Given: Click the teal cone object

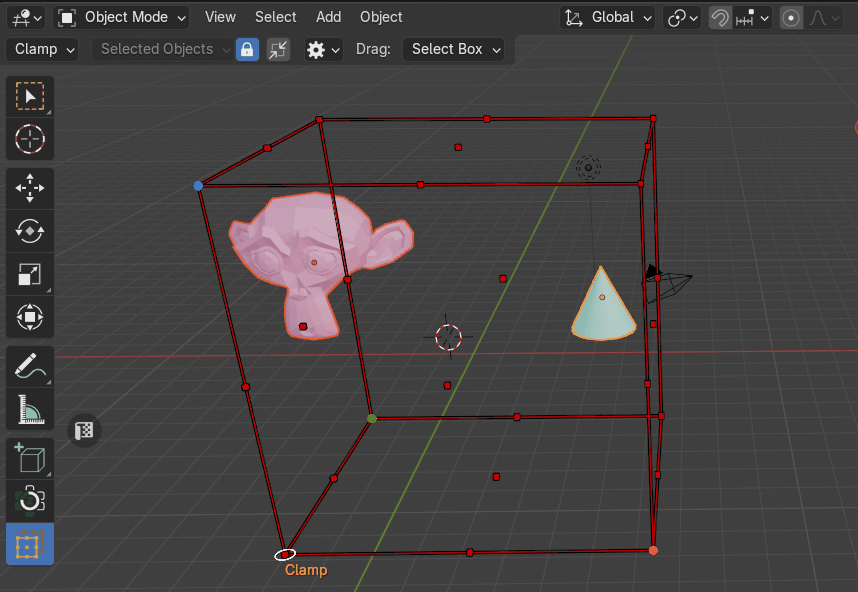Looking at the screenshot, I should (604, 304).
